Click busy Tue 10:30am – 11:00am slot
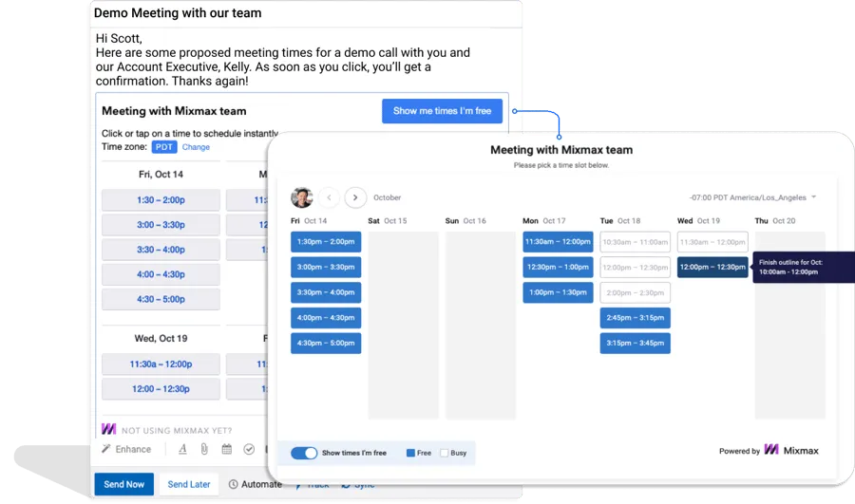 636,242
